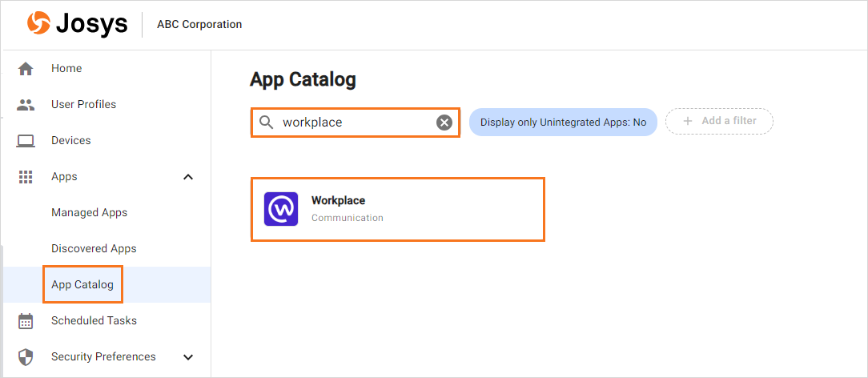
Task: Click the Add a filter button
Action: coord(719,121)
